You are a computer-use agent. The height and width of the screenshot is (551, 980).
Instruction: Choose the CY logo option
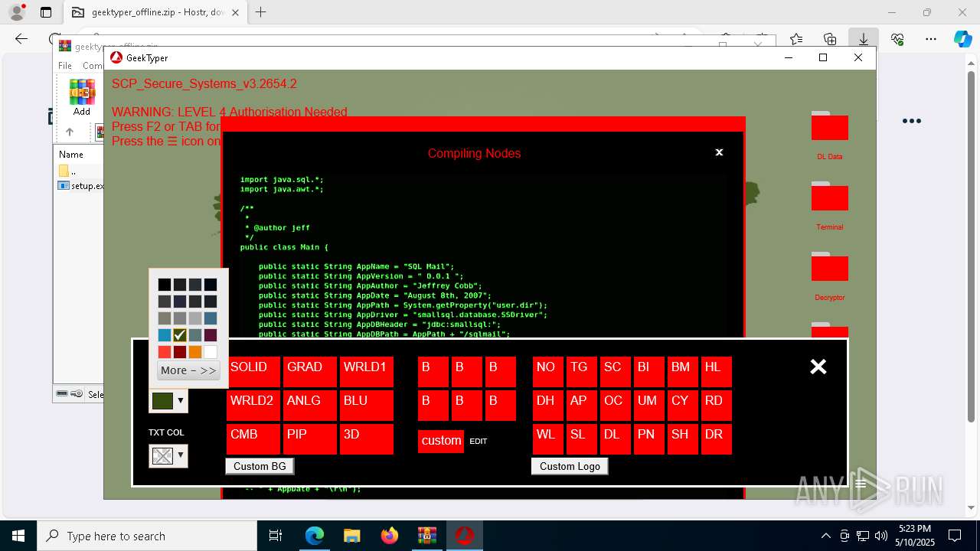tap(683, 406)
